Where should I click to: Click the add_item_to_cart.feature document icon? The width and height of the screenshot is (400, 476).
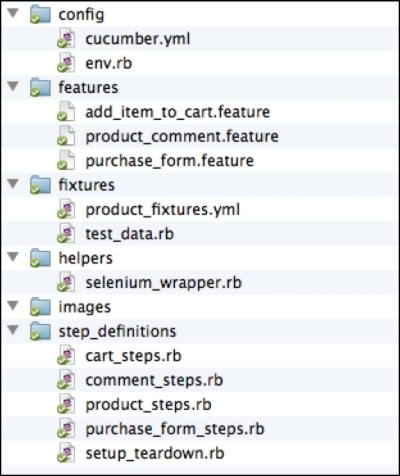point(66,112)
